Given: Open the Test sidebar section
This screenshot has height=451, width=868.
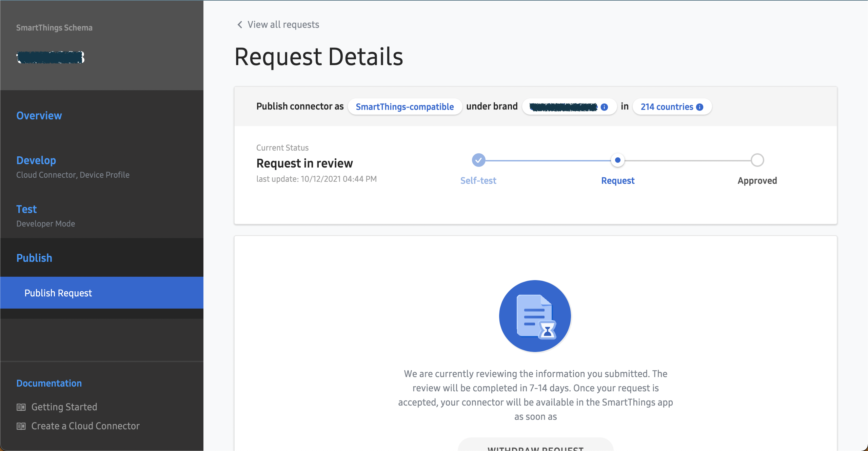Looking at the screenshot, I should 26,209.
